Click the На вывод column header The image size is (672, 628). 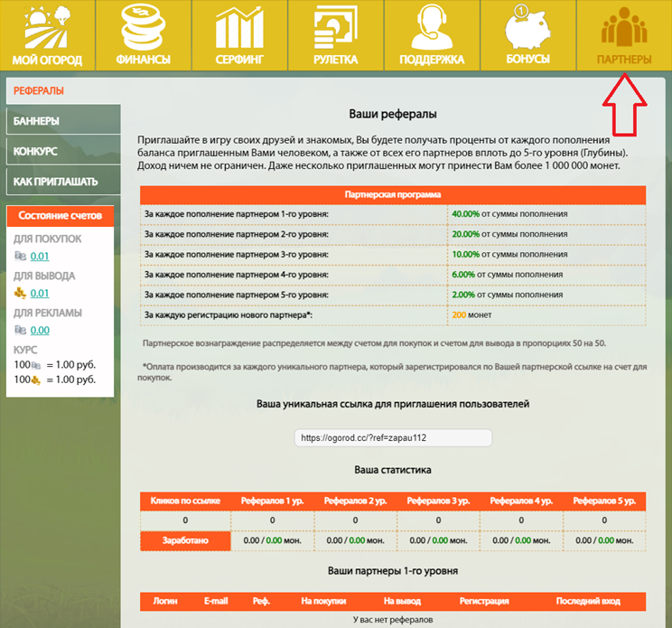coord(402,601)
